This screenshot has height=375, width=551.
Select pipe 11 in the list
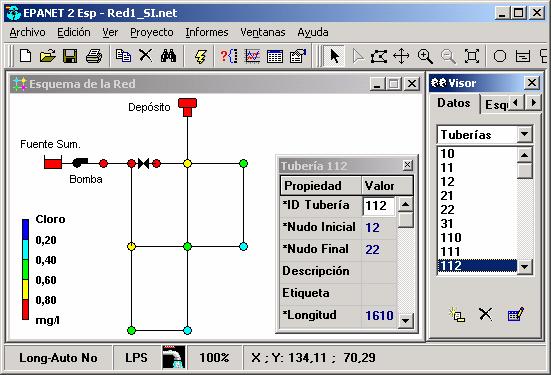(x=477, y=168)
